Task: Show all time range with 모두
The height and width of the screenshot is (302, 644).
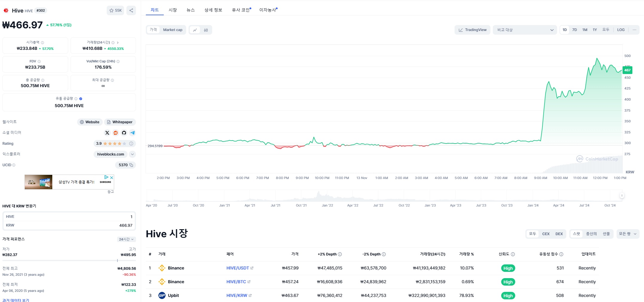Action: click(x=605, y=30)
